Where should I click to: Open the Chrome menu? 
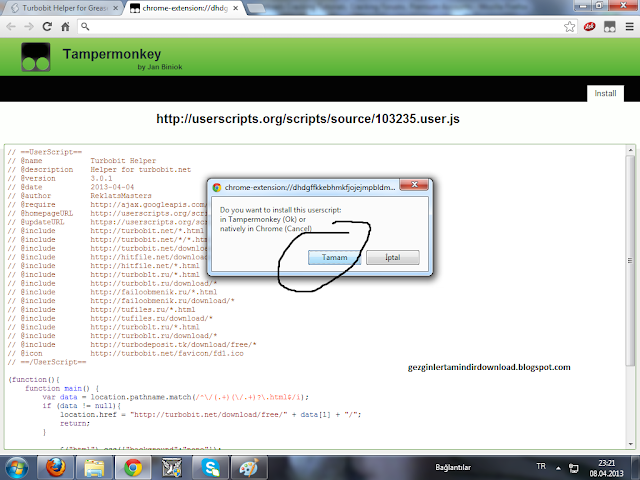(x=630, y=27)
